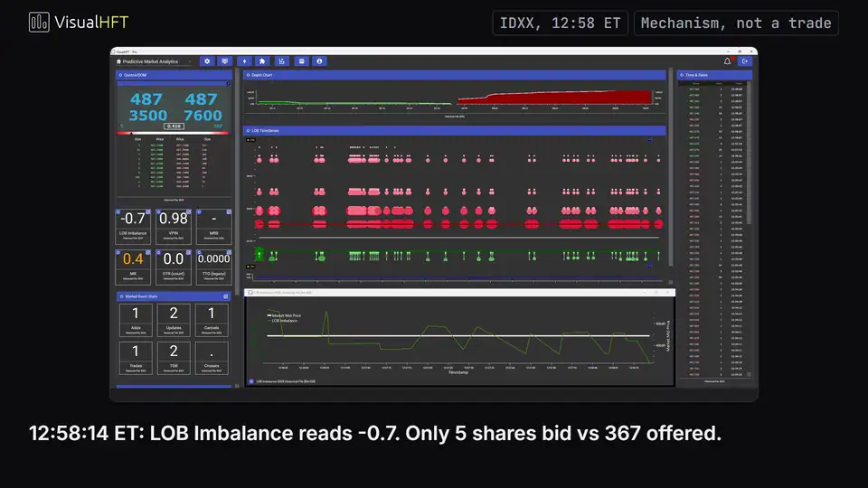The height and width of the screenshot is (488, 868).
Task: Close the LOB Imbalance chart window
Action: pyautogui.click(x=667, y=292)
